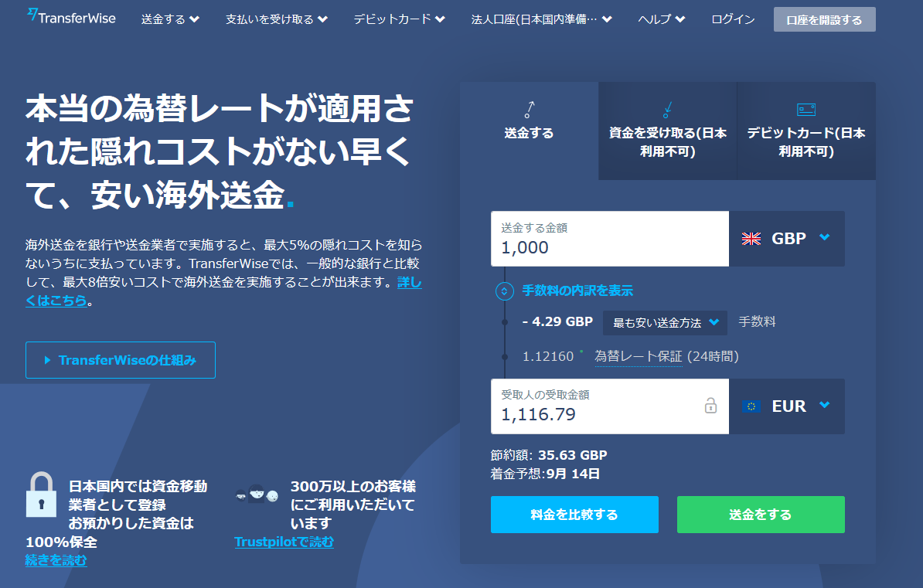Click 料金を比較する button
Image resolution: width=923 pixels, height=588 pixels.
pos(574,515)
